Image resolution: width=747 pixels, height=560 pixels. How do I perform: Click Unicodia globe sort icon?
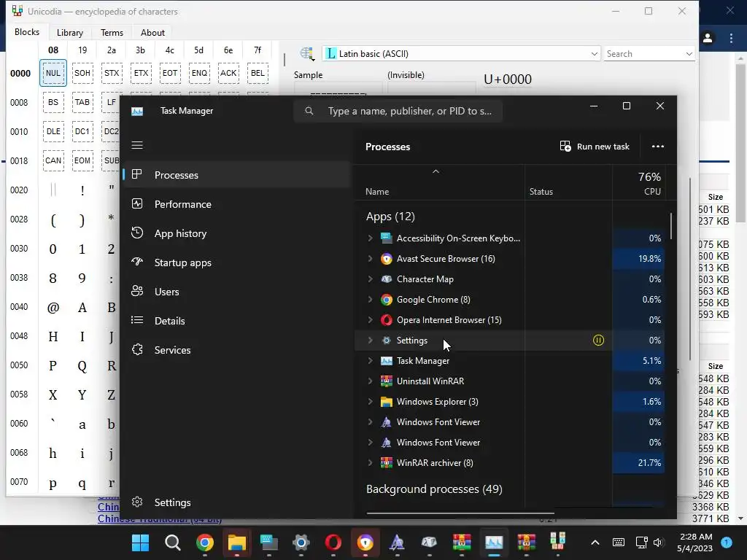[307, 54]
